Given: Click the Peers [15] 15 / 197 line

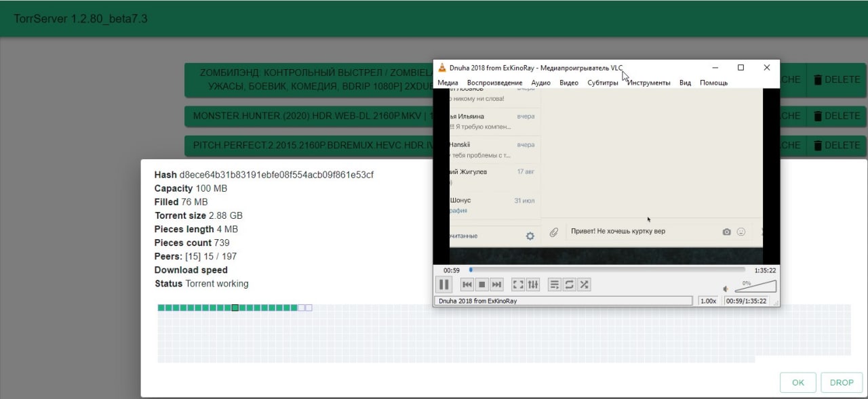Looking at the screenshot, I should (195, 256).
